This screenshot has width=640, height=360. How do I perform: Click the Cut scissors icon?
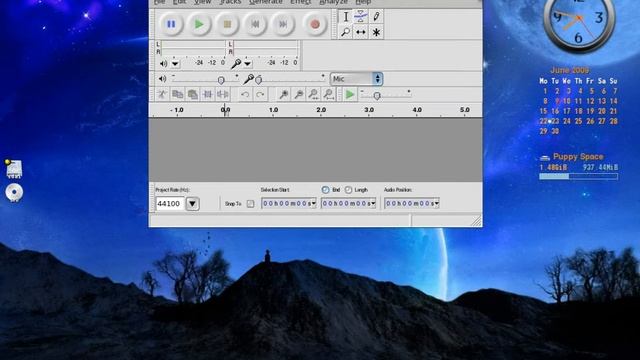pyautogui.click(x=162, y=95)
